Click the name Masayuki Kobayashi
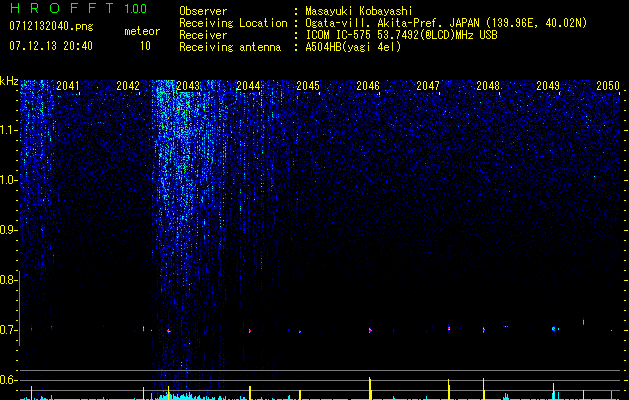 (359, 11)
